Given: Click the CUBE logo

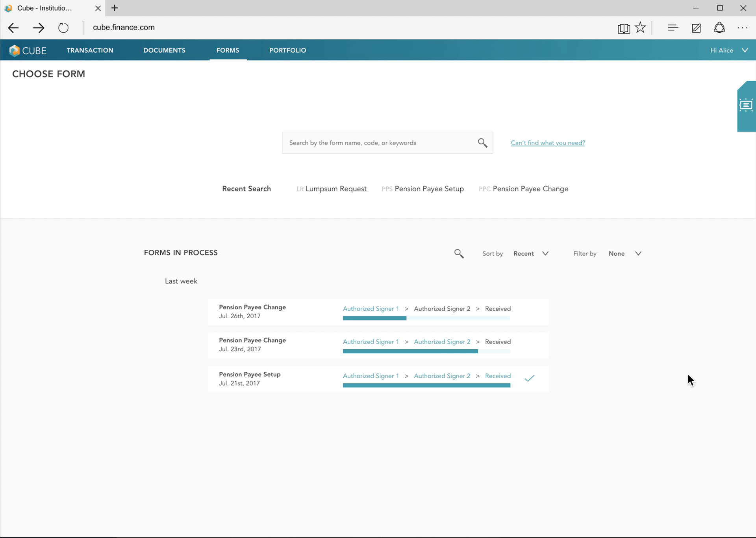Looking at the screenshot, I should 28,50.
